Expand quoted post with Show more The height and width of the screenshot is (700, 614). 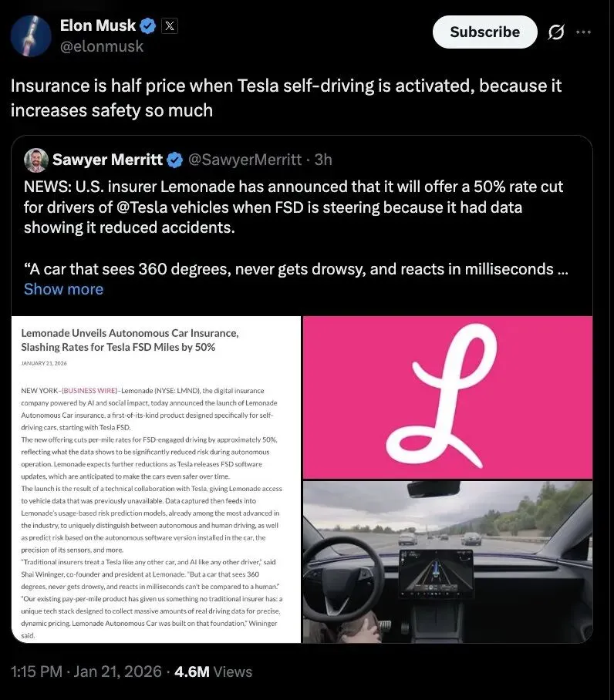63,289
